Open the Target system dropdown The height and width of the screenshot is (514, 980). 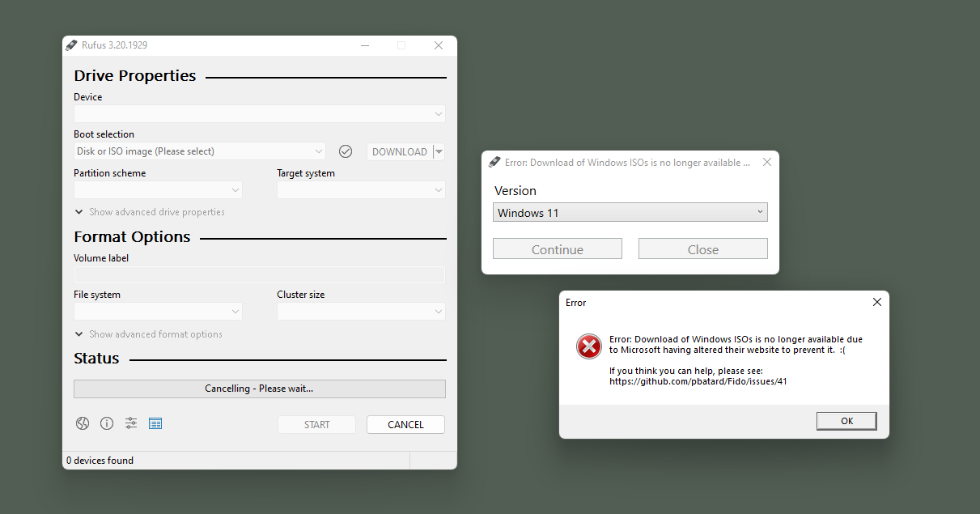(361, 190)
